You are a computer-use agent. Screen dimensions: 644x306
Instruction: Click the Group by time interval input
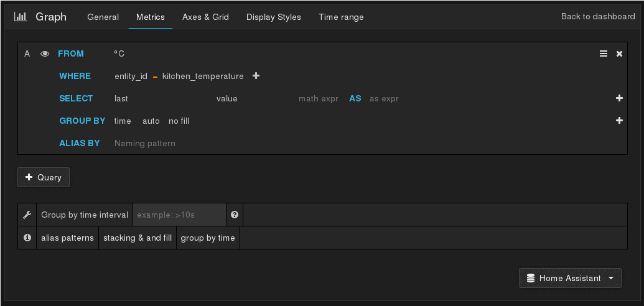coord(179,215)
